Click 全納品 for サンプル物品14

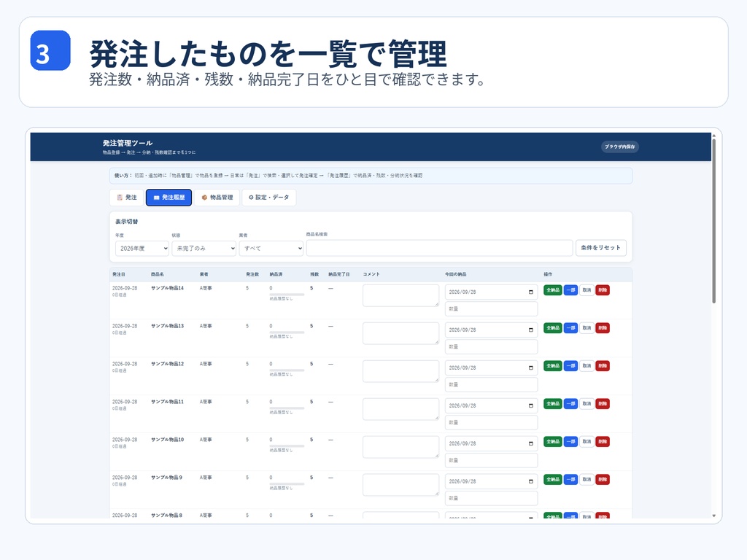(x=553, y=290)
